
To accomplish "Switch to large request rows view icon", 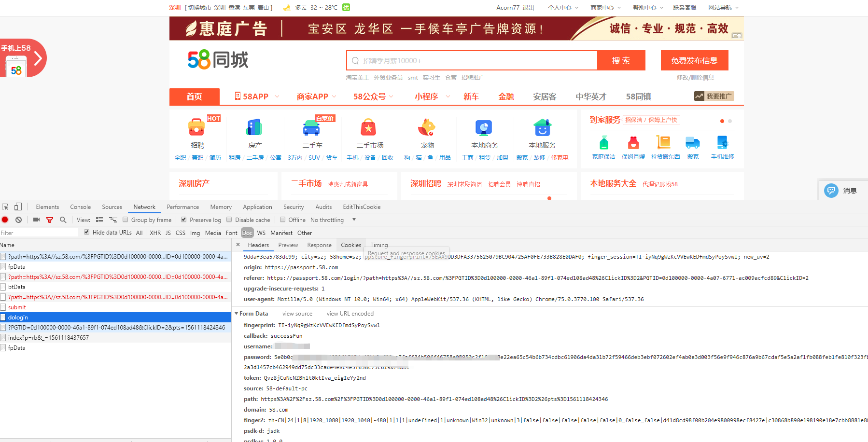I will click(99, 220).
